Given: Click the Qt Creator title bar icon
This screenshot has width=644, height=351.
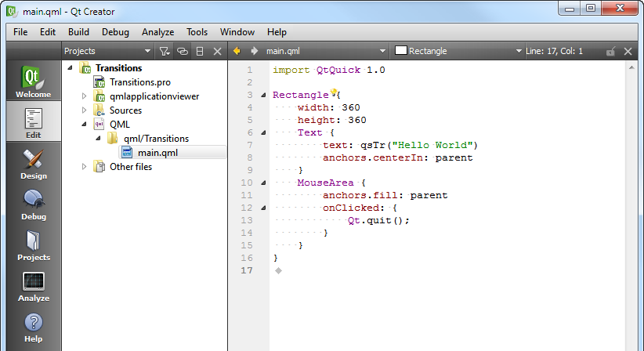Looking at the screenshot, I should pos(12,12).
